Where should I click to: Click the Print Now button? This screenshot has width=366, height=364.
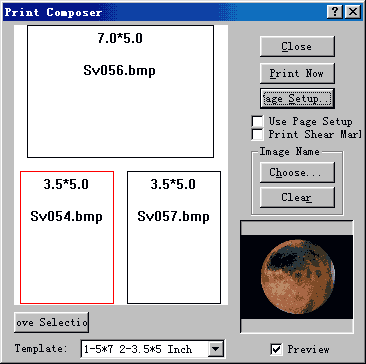pyautogui.click(x=297, y=73)
